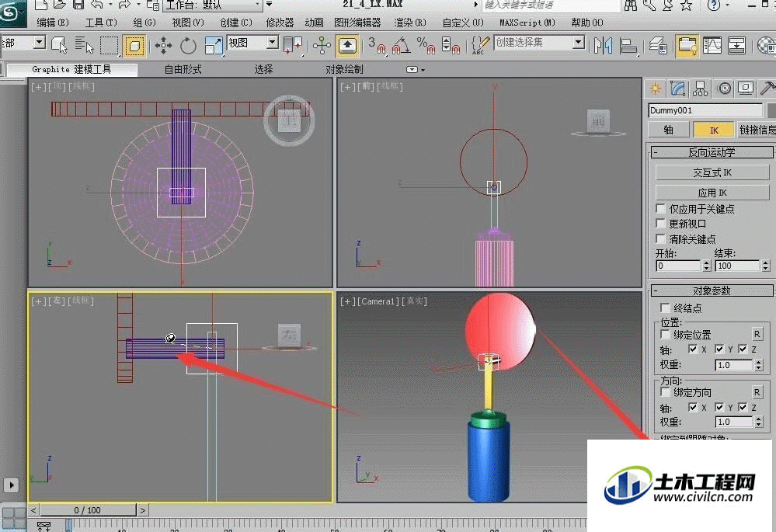Select the Select Object tool
776x532 pixels.
(59, 46)
